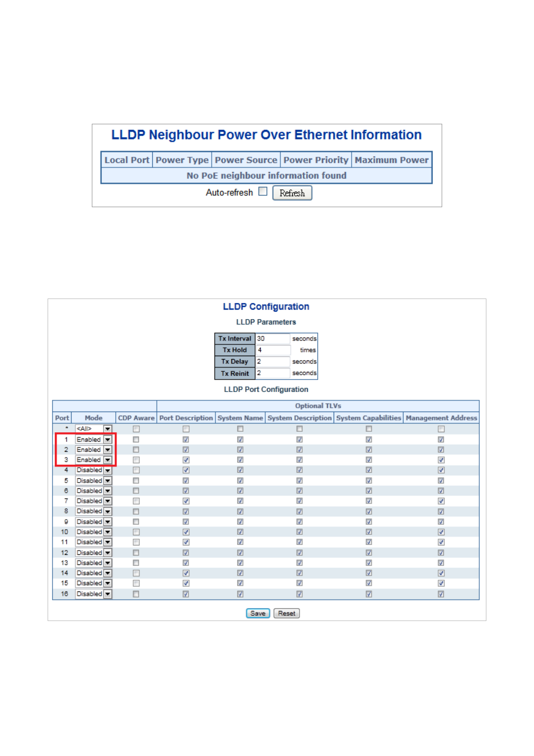Open the Mode dropdown for all ports
The width and height of the screenshot is (534, 756).
click(x=93, y=429)
